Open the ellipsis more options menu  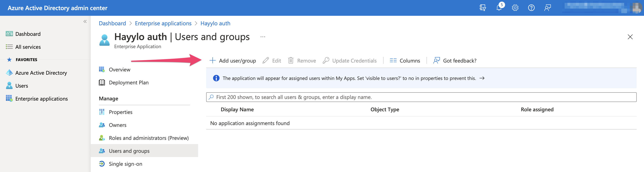[x=263, y=37]
